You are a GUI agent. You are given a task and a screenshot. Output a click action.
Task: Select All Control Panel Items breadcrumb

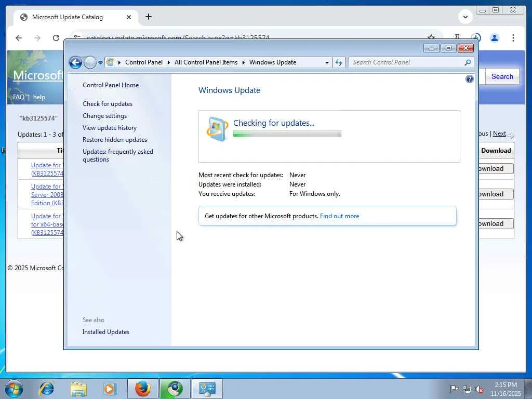pos(206,62)
